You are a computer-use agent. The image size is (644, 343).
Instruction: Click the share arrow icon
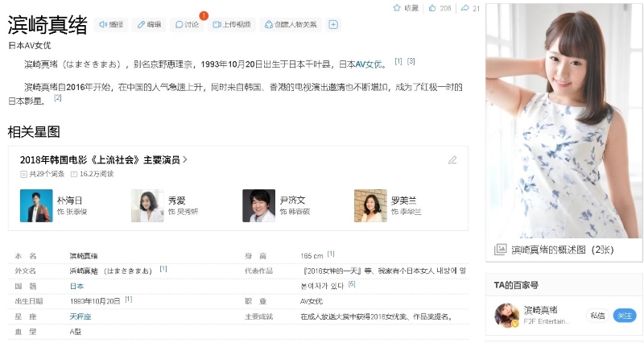pyautogui.click(x=464, y=8)
